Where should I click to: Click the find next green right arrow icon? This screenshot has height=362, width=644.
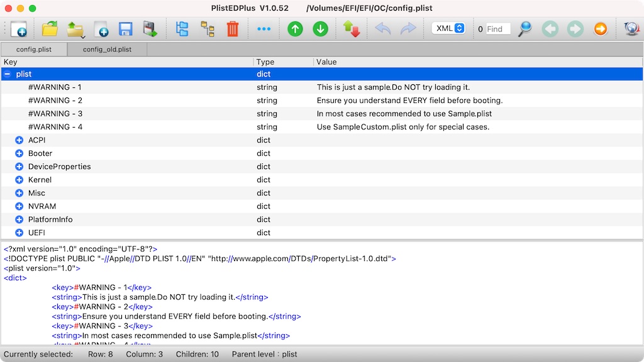tap(575, 29)
